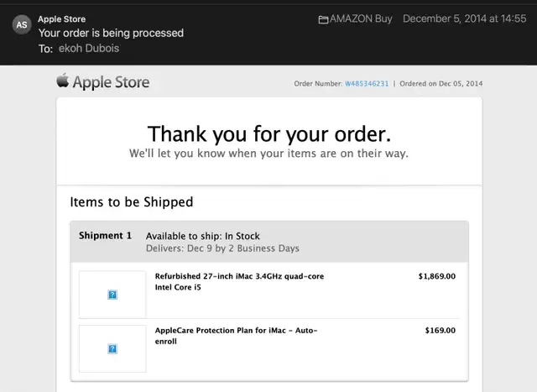Click the iMac product thumbnail box

[x=112, y=295]
